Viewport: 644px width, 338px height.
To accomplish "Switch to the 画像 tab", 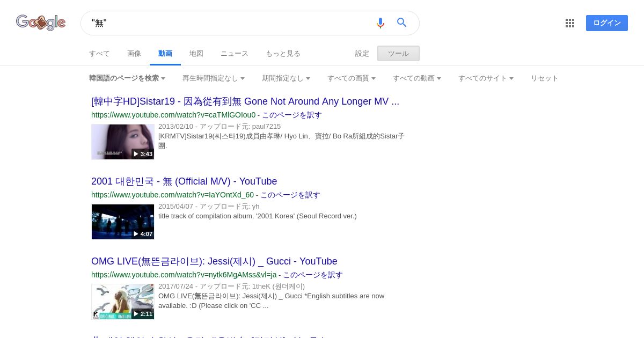I will click(x=134, y=54).
